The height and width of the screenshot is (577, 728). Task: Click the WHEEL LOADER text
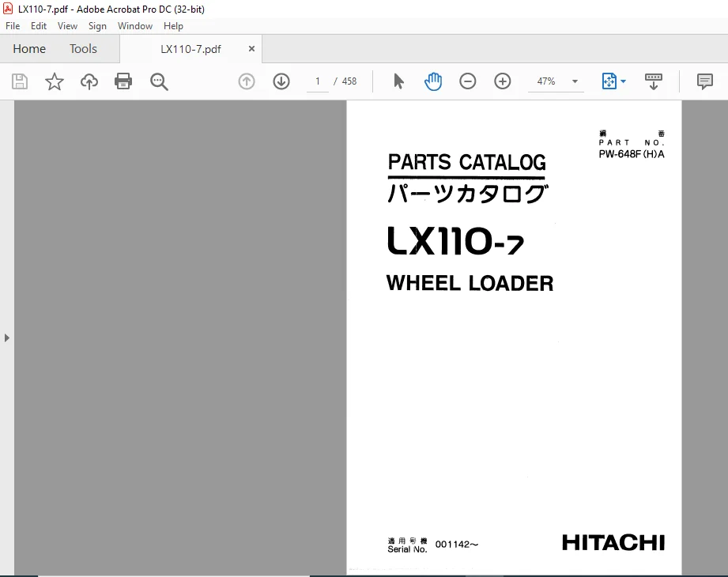[x=470, y=283]
